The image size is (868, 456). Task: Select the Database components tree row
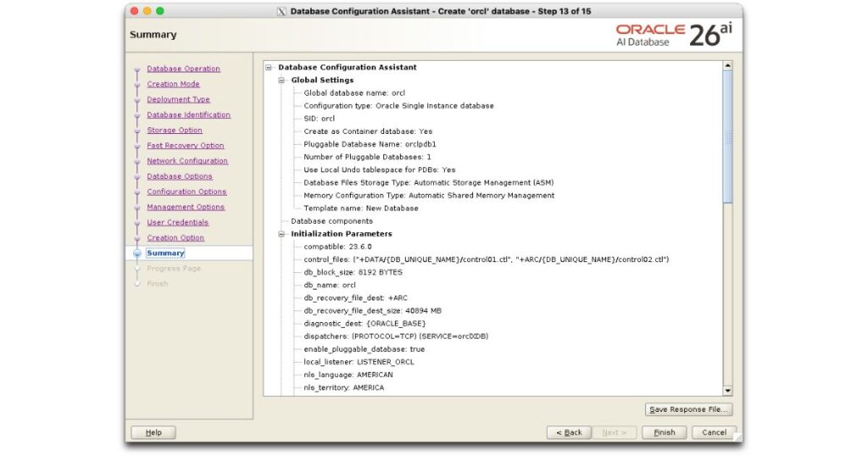(331, 221)
